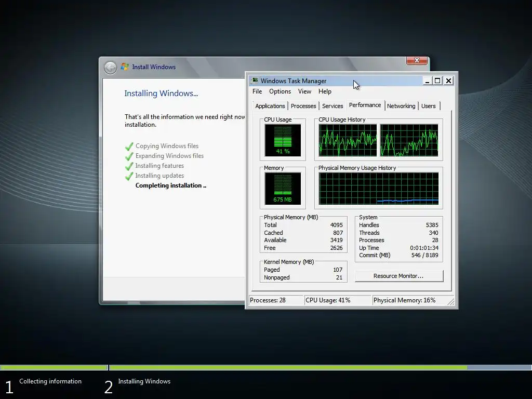
Task: Switch to the Networking tab
Action: tap(401, 106)
